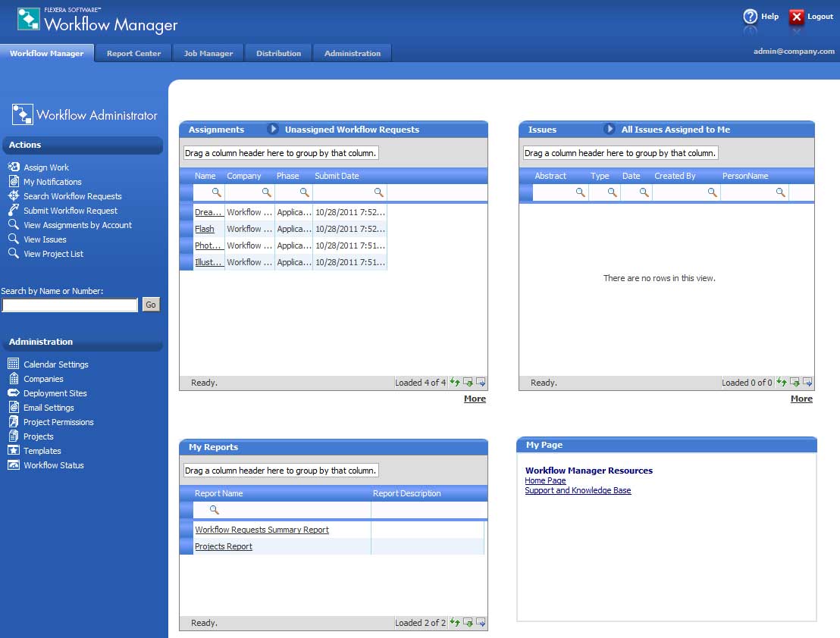840x638 pixels.
Task: Click the Help question mark icon
Action: (751, 17)
